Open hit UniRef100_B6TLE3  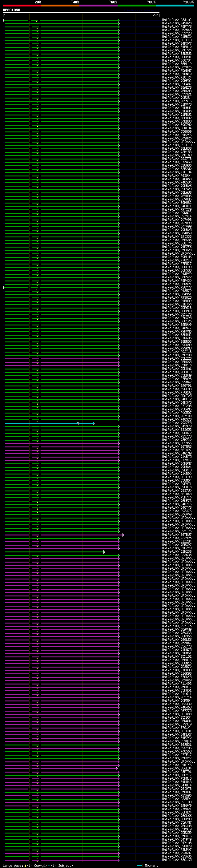tap(177, 40)
